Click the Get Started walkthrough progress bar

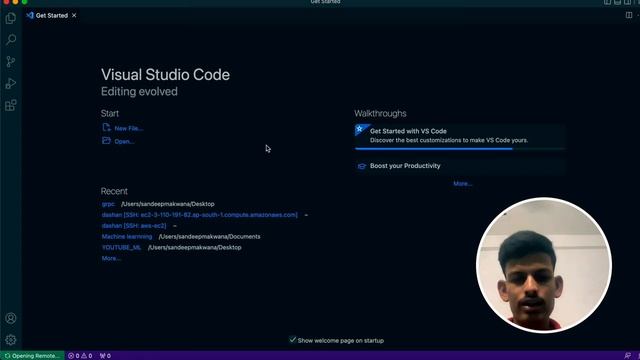[460, 149]
